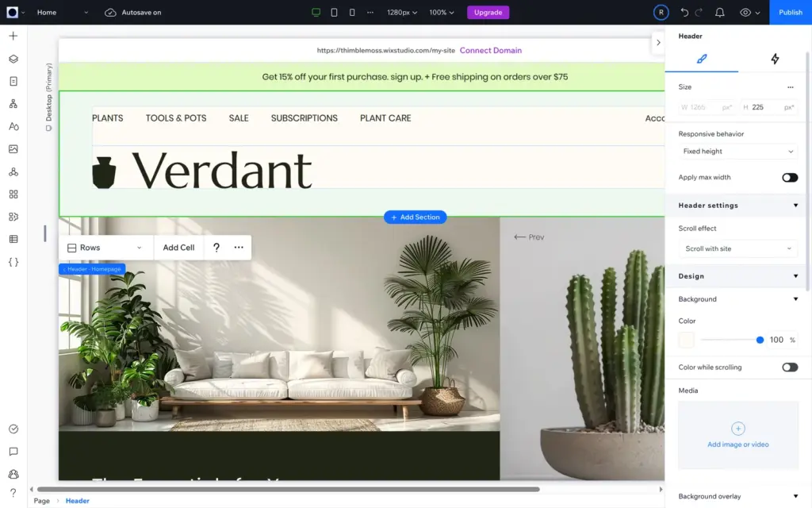Click the PLANT CARE menu item

tap(385, 118)
